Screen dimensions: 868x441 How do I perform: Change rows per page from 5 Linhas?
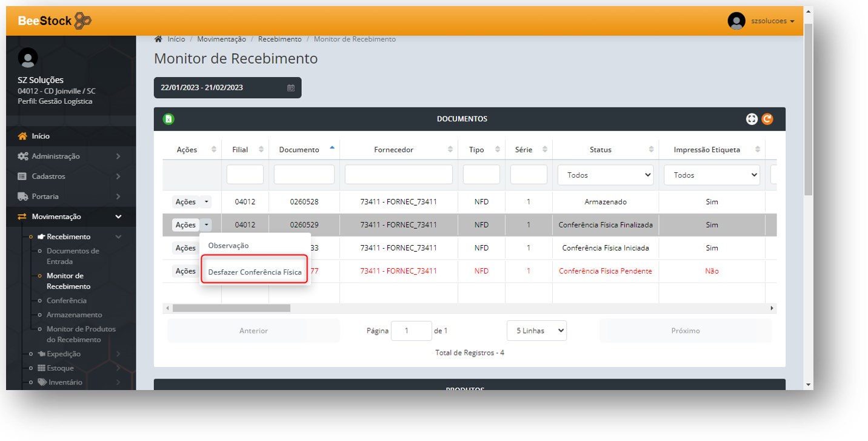tap(536, 331)
